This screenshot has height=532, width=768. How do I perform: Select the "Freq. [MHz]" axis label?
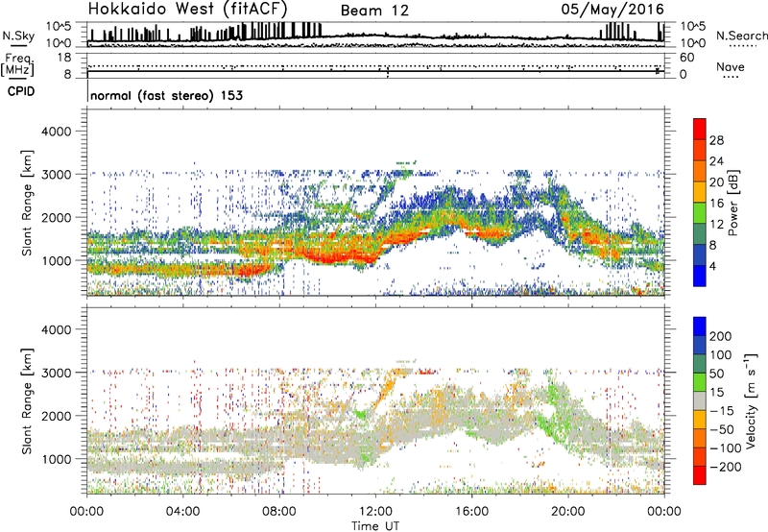[17, 65]
